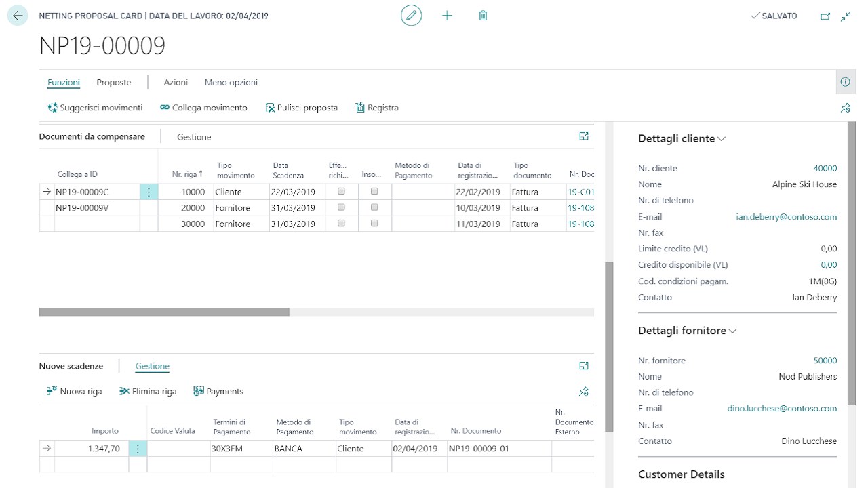Click the plus icon to create new

[x=447, y=16]
